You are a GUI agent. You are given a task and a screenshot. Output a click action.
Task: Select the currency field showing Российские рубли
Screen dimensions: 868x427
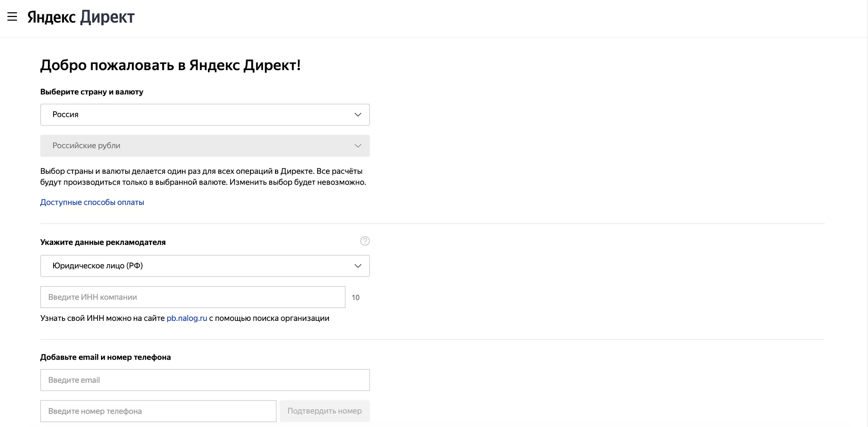coord(205,146)
